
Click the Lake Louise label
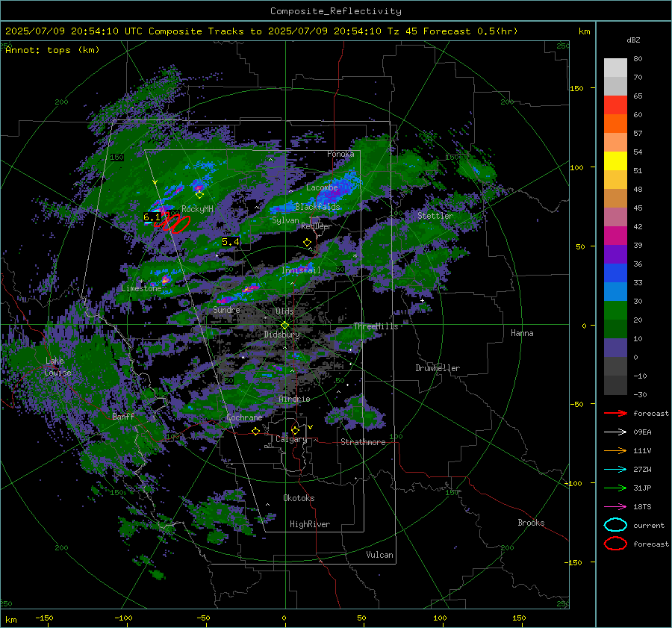(57, 367)
